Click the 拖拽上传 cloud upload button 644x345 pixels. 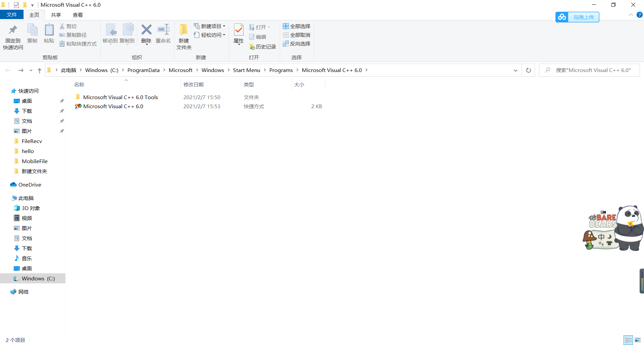pos(577,17)
